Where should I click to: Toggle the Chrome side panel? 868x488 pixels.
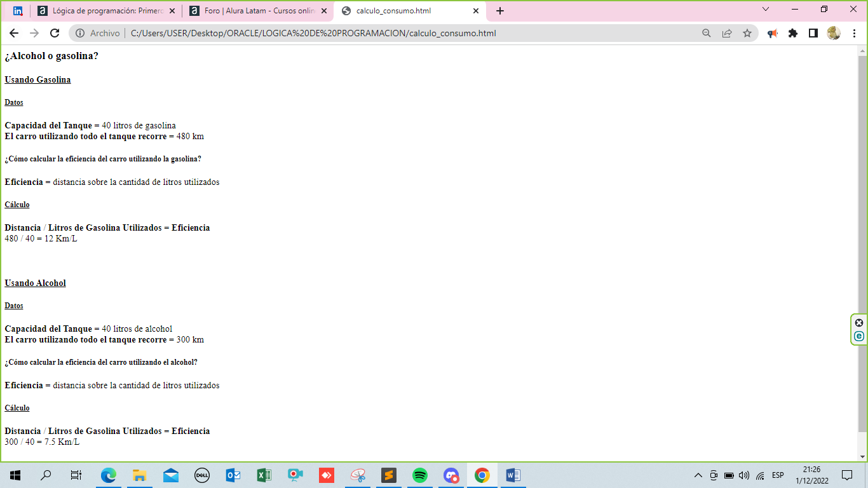(813, 33)
